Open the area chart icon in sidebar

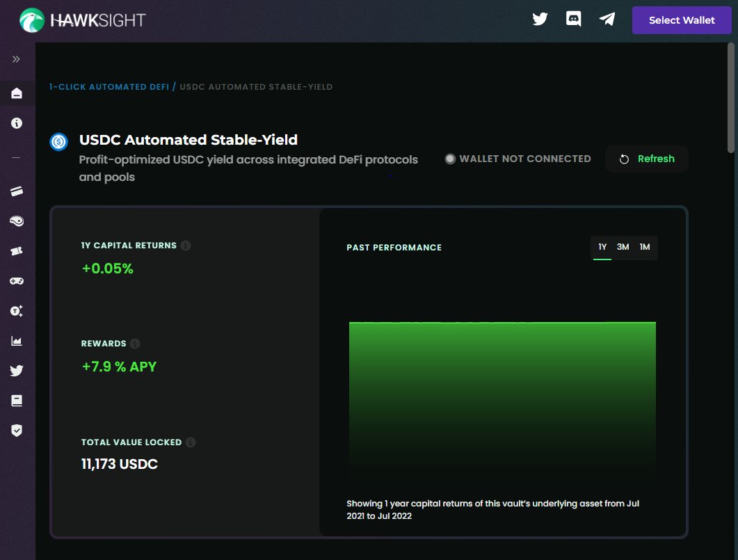coord(17,341)
